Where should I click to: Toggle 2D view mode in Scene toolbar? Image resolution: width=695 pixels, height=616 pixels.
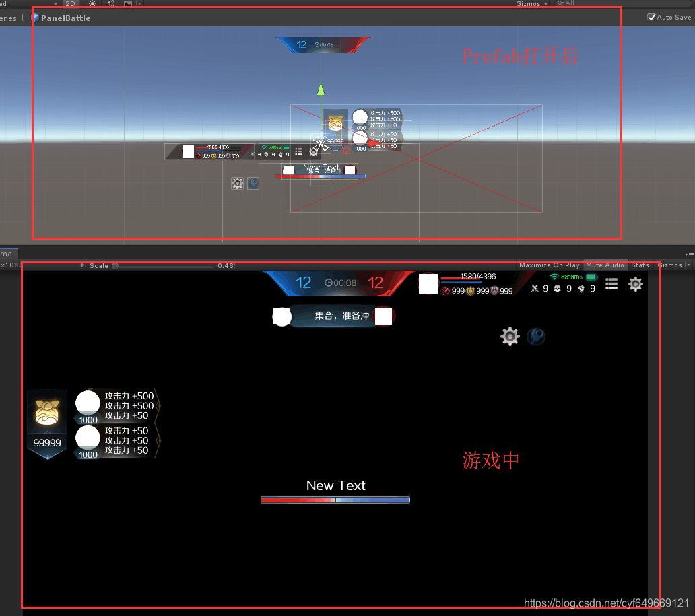point(70,3)
